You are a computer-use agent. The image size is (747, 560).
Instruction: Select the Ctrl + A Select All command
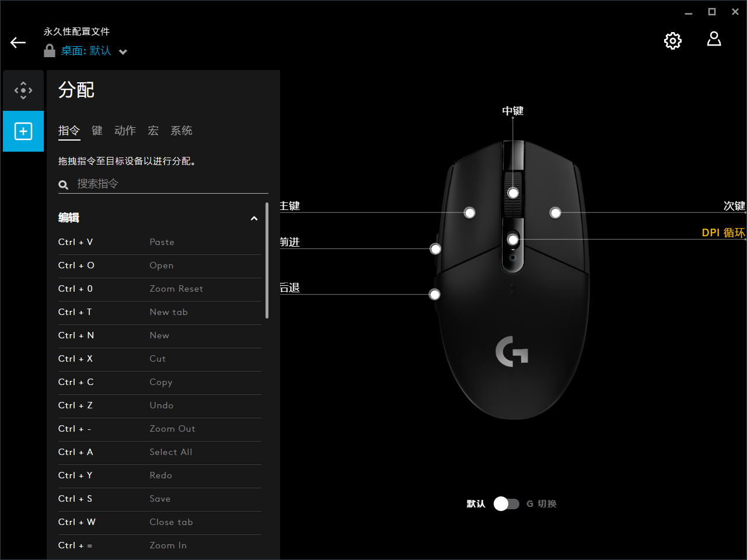pyautogui.click(x=160, y=453)
